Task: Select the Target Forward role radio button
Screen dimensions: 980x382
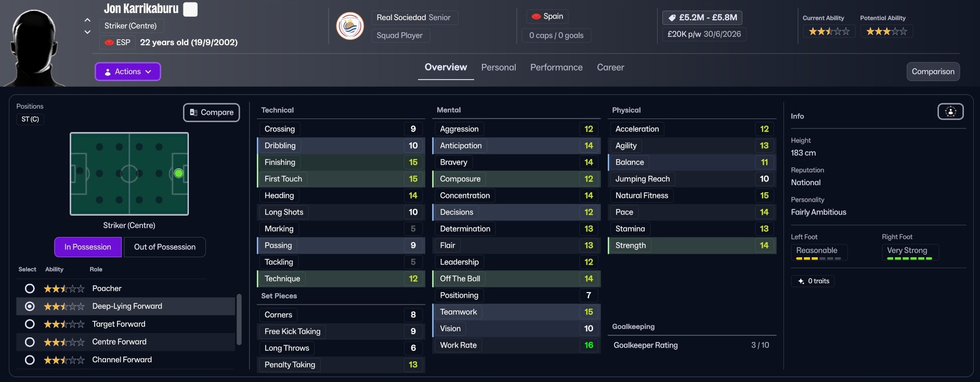Action: point(30,324)
